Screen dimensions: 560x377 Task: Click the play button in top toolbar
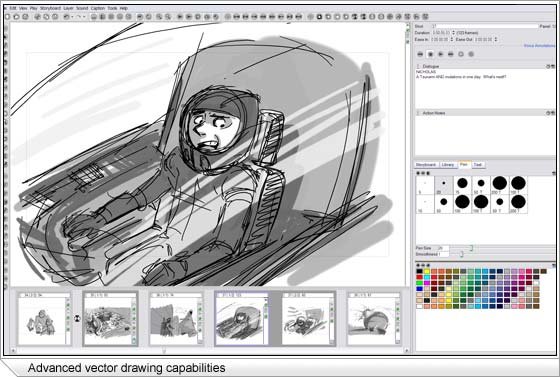coord(180,17)
